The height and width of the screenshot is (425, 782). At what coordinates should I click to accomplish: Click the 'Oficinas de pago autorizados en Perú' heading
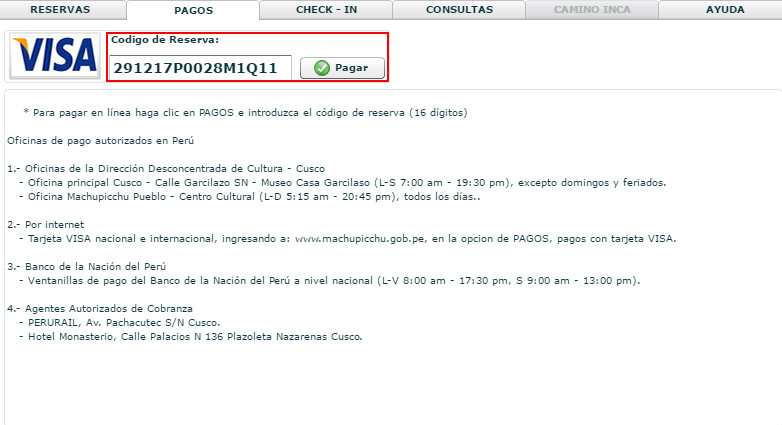[100, 141]
